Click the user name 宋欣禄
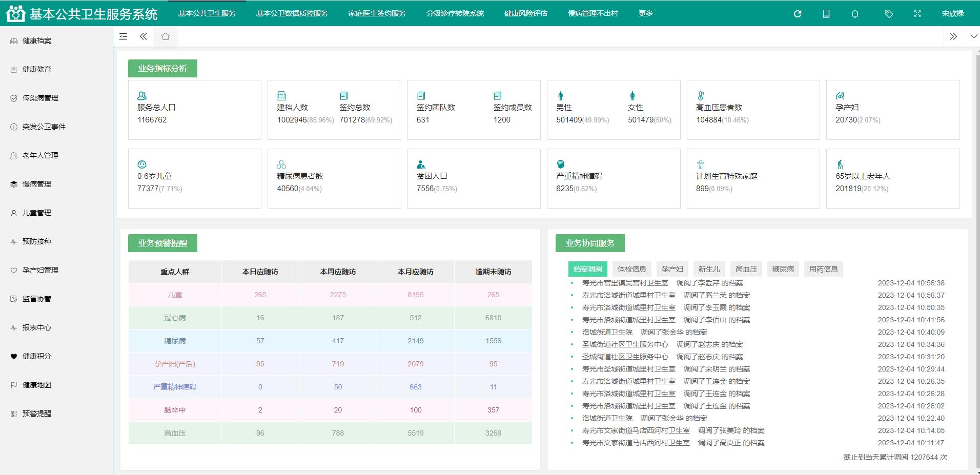Screen dimensions: 980x475 [952, 14]
